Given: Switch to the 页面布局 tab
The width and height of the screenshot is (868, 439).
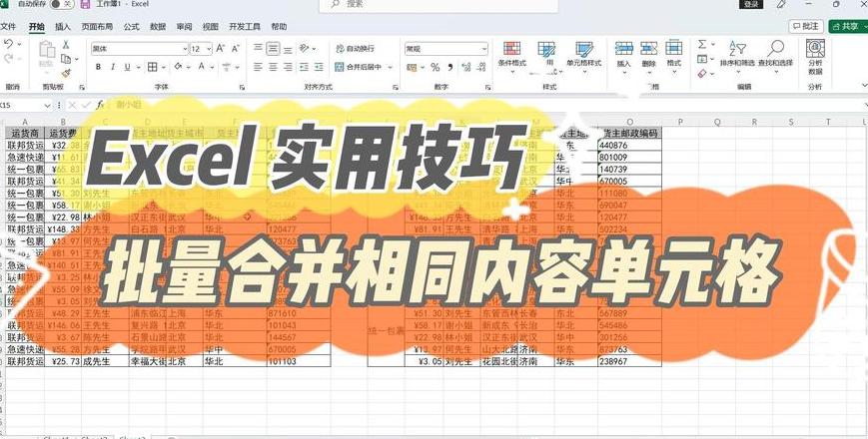Looking at the screenshot, I should 97,27.
